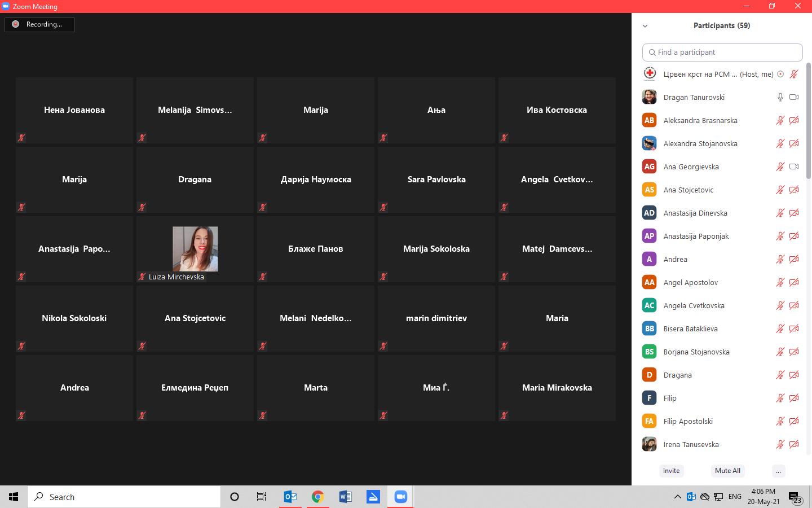Toggle Bisera Bataklieva's muted microphone

(x=780, y=329)
